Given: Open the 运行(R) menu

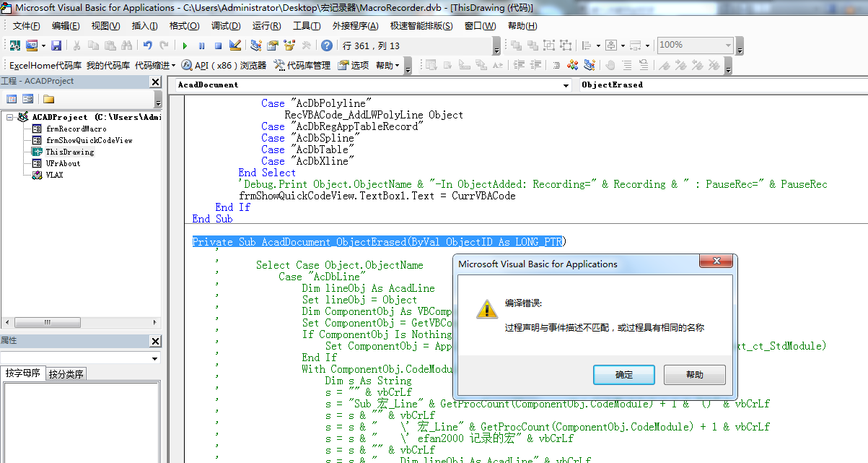Looking at the screenshot, I should [266, 26].
